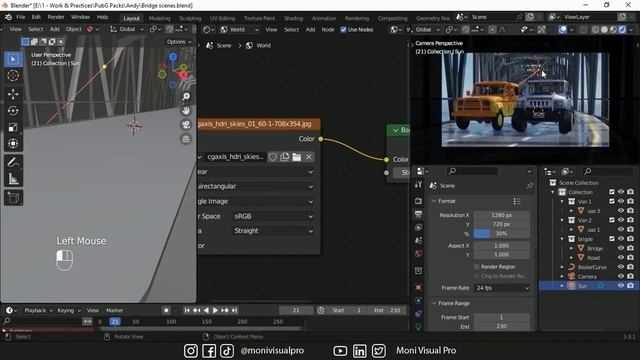The image size is (640, 360).
Task: Switch perspective/orthographic grid icon
Action: [x=186, y=139]
